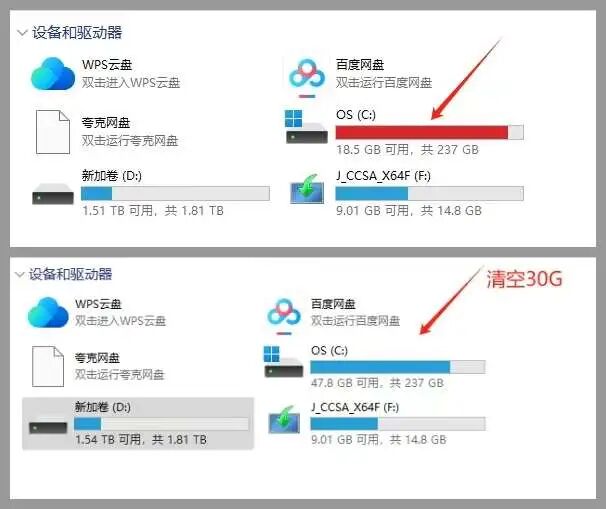Open WPS云盘 cloud icon in bottom panel

tap(48, 312)
